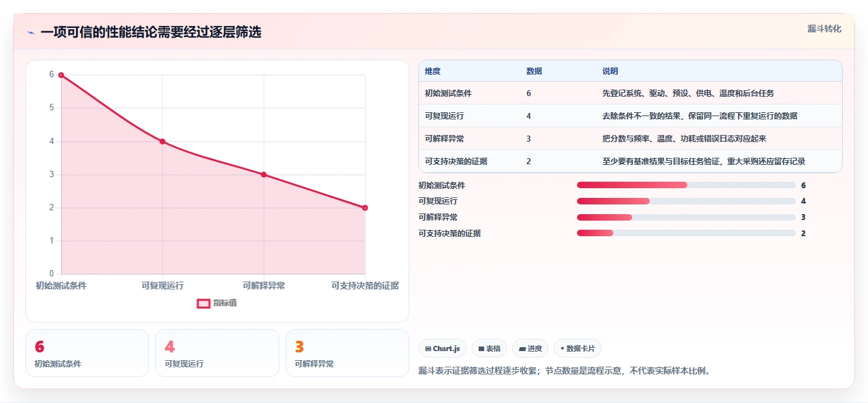Click the data card showing 6

pyautogui.click(x=87, y=353)
